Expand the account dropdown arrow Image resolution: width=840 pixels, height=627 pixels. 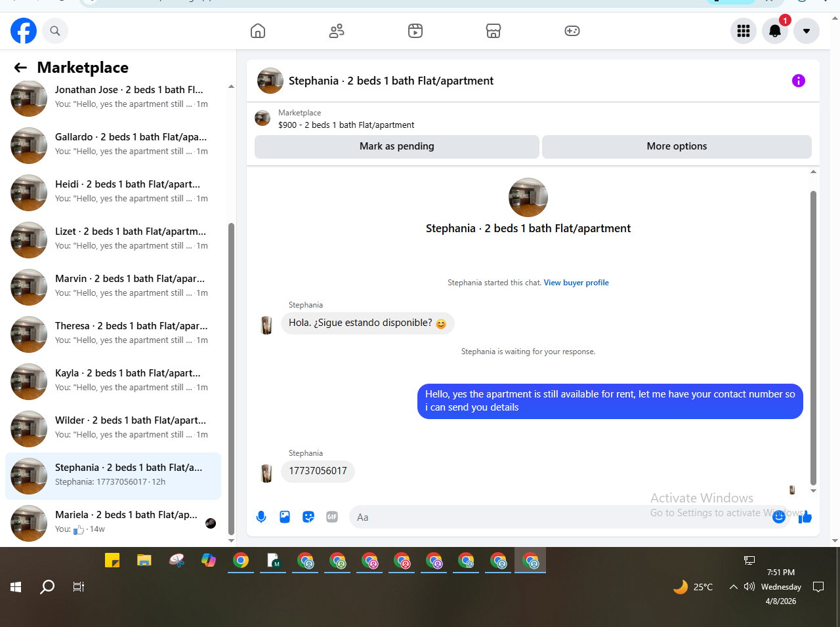click(x=807, y=31)
